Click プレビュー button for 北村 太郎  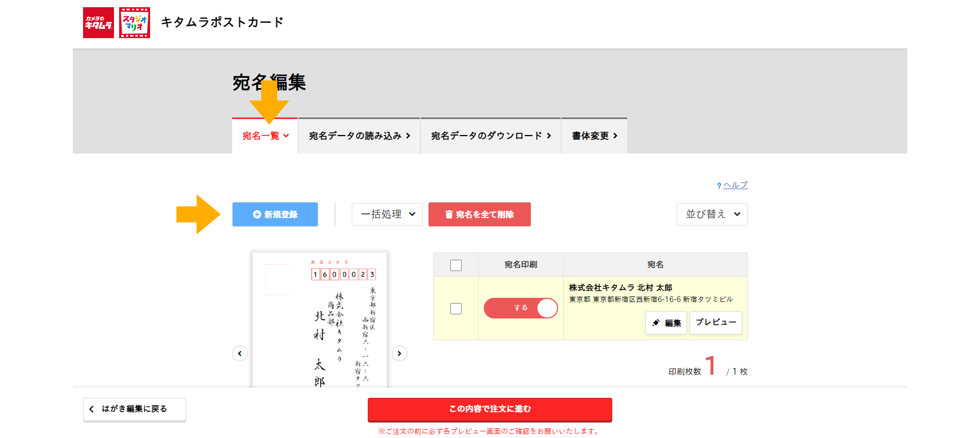pos(716,323)
